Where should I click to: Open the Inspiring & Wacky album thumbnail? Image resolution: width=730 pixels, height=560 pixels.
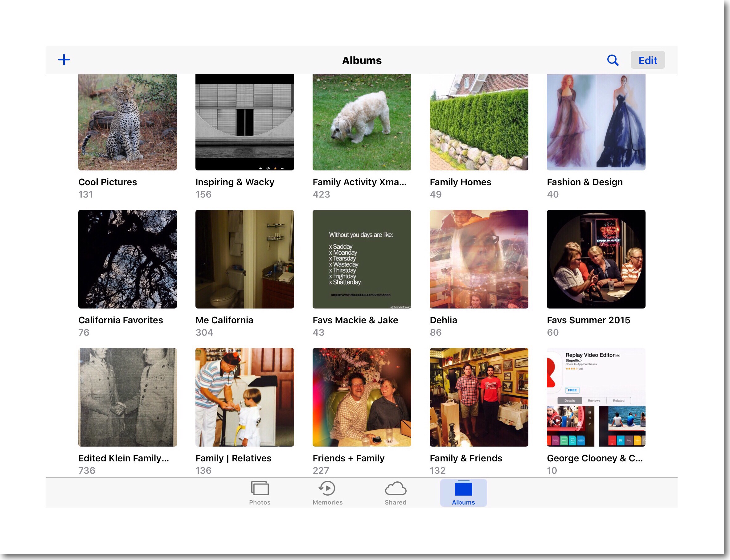(x=244, y=122)
